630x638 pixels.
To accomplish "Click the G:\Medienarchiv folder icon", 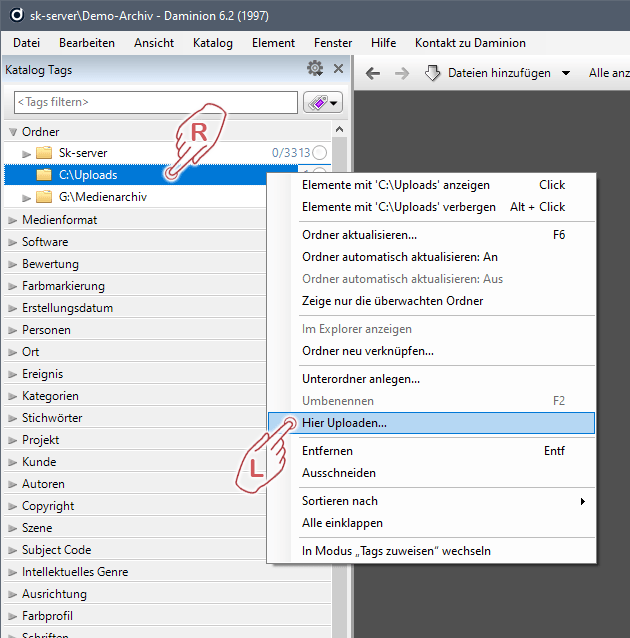I will coord(44,197).
